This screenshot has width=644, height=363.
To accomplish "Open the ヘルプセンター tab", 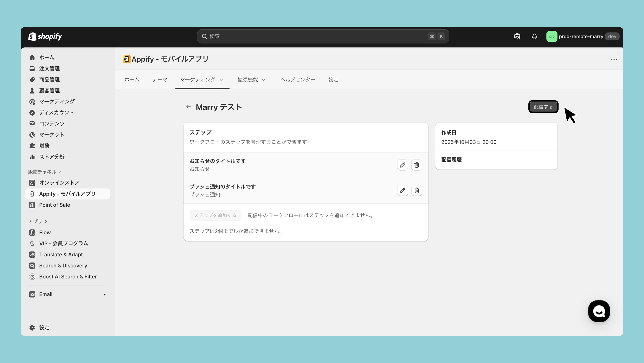I will pyautogui.click(x=297, y=80).
